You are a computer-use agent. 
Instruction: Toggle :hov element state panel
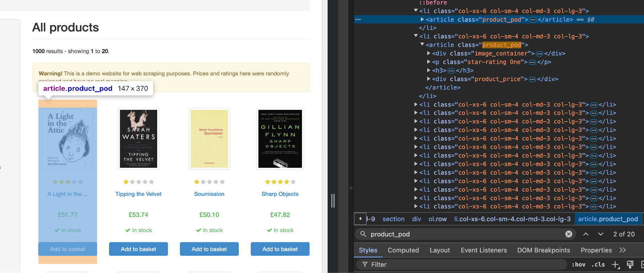(578, 265)
